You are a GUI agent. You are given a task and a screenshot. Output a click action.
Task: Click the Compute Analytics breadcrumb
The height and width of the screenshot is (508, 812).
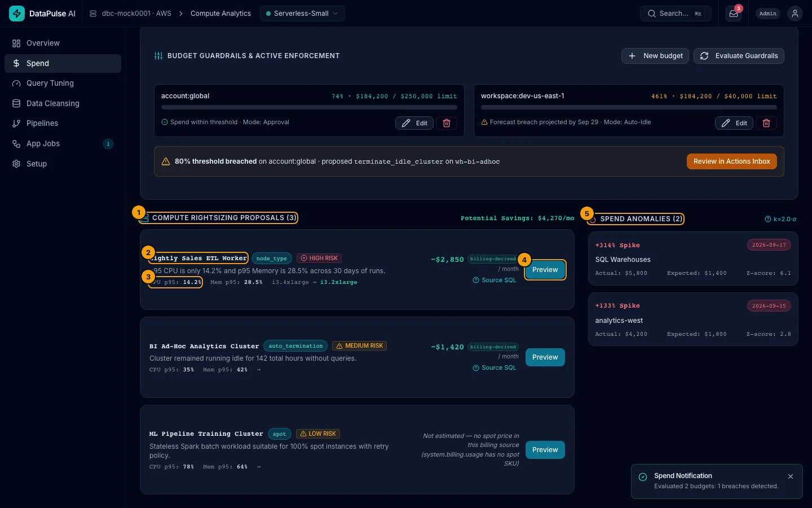220,14
